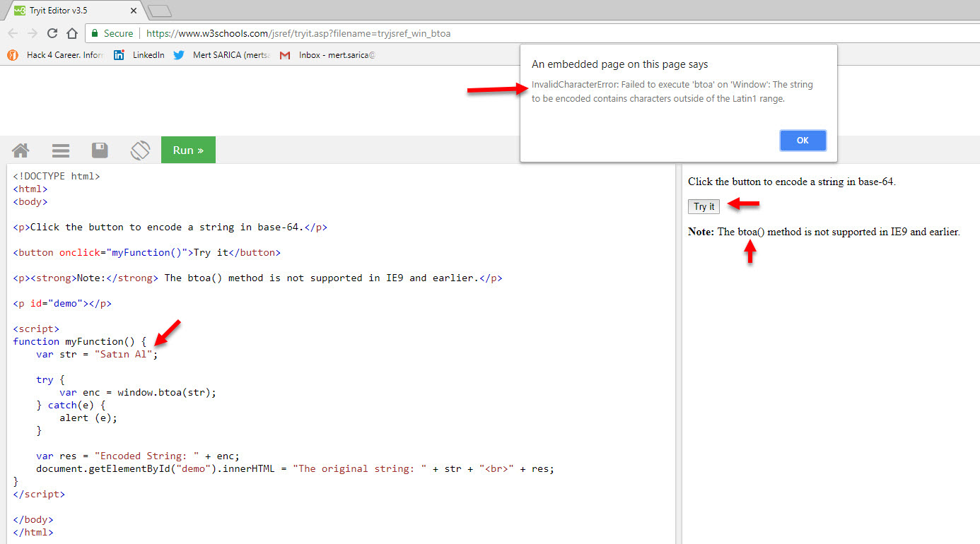Click the save code floppy icon
980x544 pixels.
(x=100, y=150)
